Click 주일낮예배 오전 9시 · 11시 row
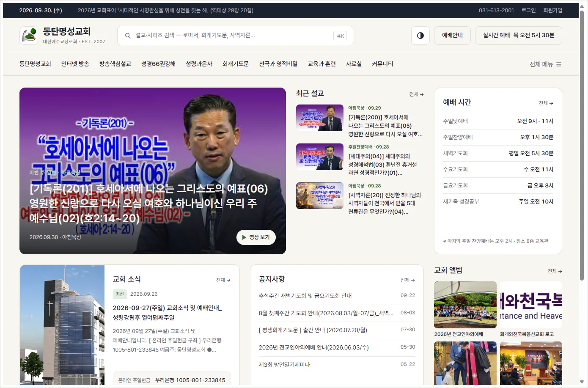This screenshot has width=588, height=388. (498, 121)
